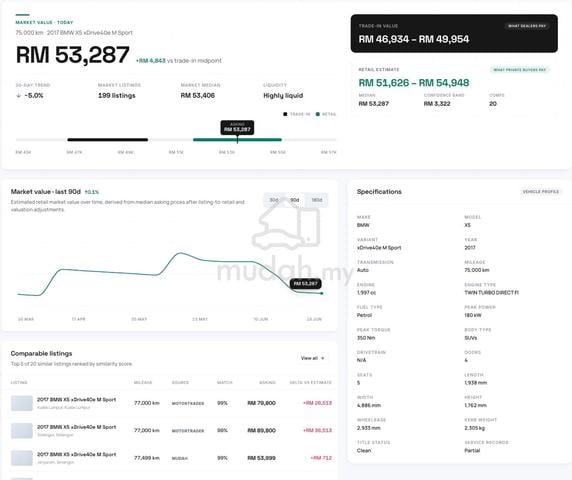Open the Vehicle Profile tag in Specifications
The image size is (572, 480).
(541, 191)
